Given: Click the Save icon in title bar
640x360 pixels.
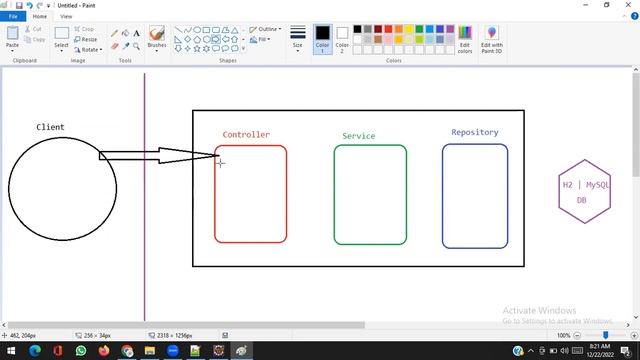Looking at the screenshot, I should (x=19, y=6).
